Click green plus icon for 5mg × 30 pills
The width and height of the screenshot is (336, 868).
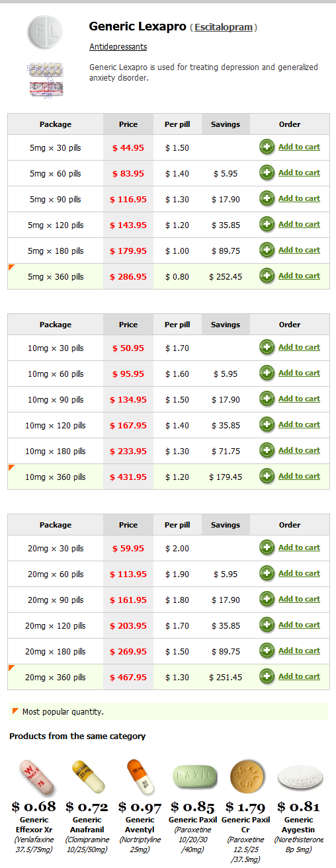[267, 147]
